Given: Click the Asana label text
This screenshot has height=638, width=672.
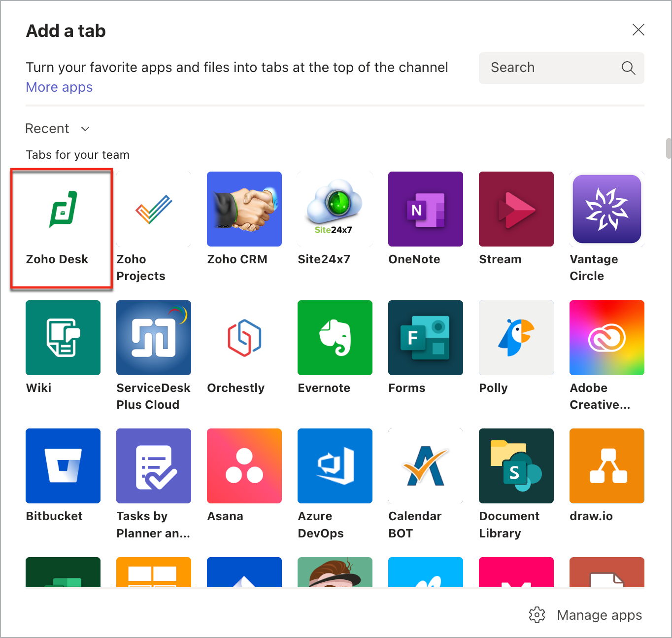Looking at the screenshot, I should coord(225,516).
